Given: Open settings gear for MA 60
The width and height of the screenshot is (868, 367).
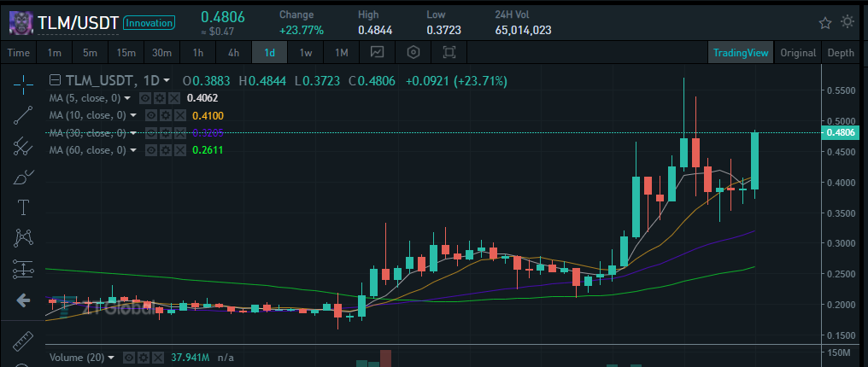Looking at the screenshot, I should point(165,149).
